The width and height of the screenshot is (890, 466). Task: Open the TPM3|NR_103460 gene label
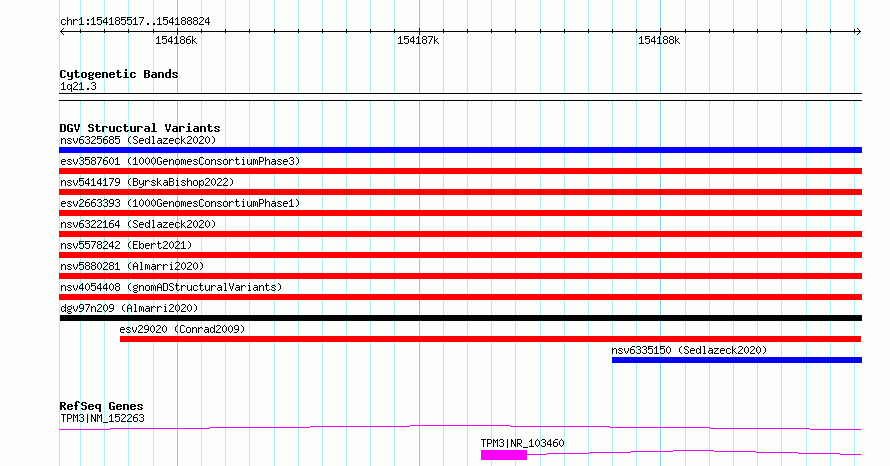coord(522,443)
